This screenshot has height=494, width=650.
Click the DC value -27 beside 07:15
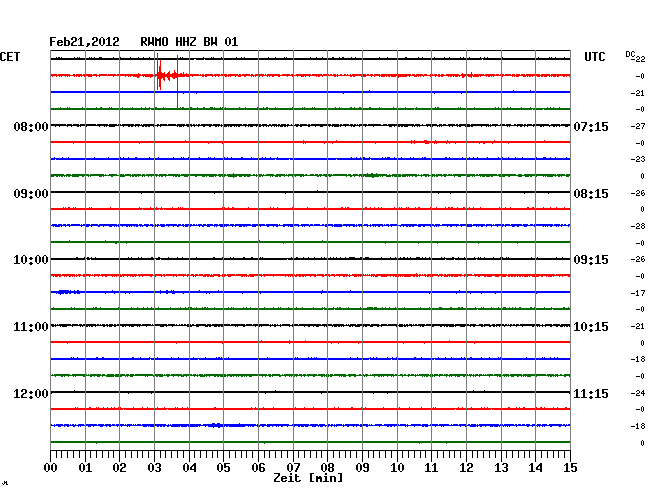pyautogui.click(x=638, y=126)
